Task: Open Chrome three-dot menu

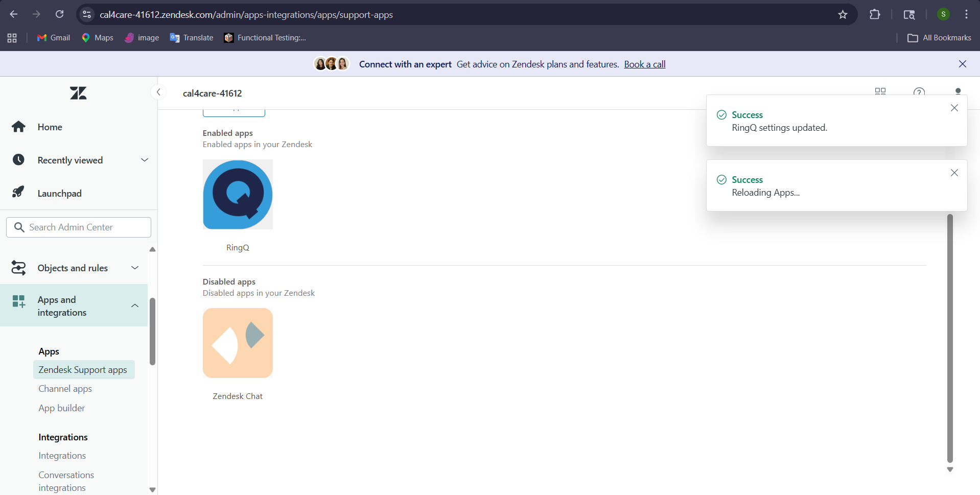Action: click(x=966, y=14)
